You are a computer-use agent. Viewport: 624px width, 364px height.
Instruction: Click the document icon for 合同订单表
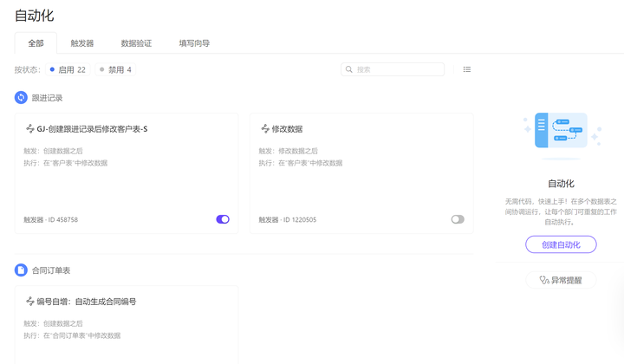click(21, 270)
